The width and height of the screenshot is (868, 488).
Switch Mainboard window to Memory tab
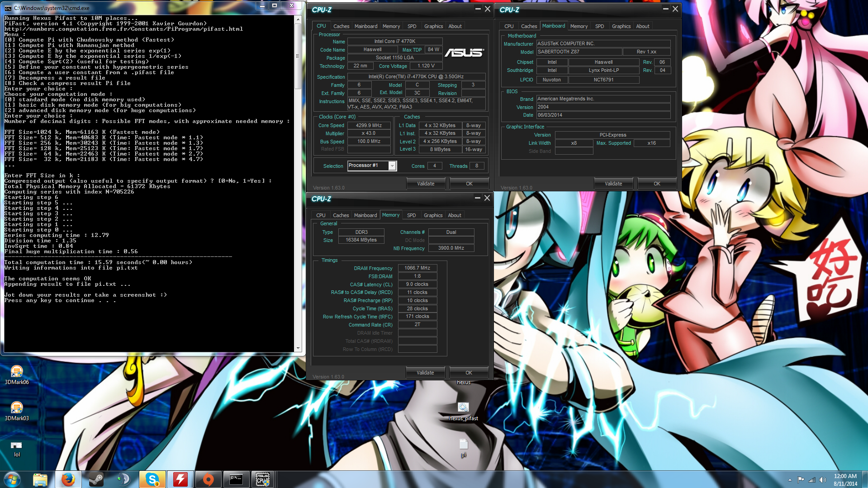[x=579, y=26]
